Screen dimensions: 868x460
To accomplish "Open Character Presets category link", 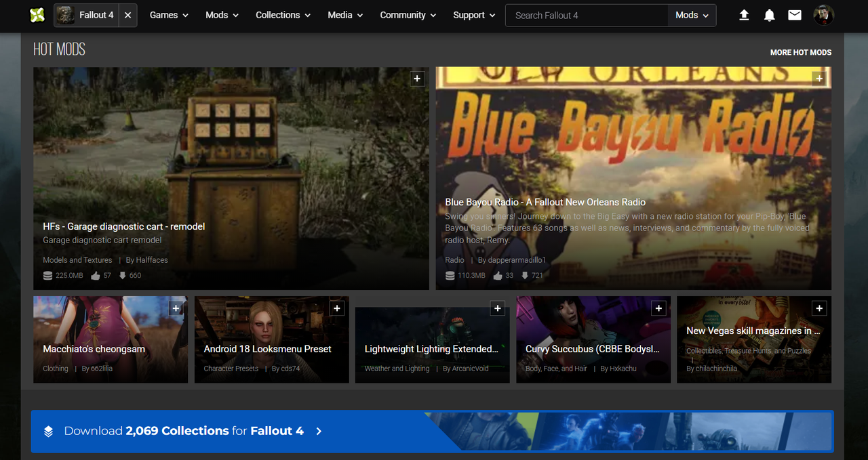I will (231, 369).
